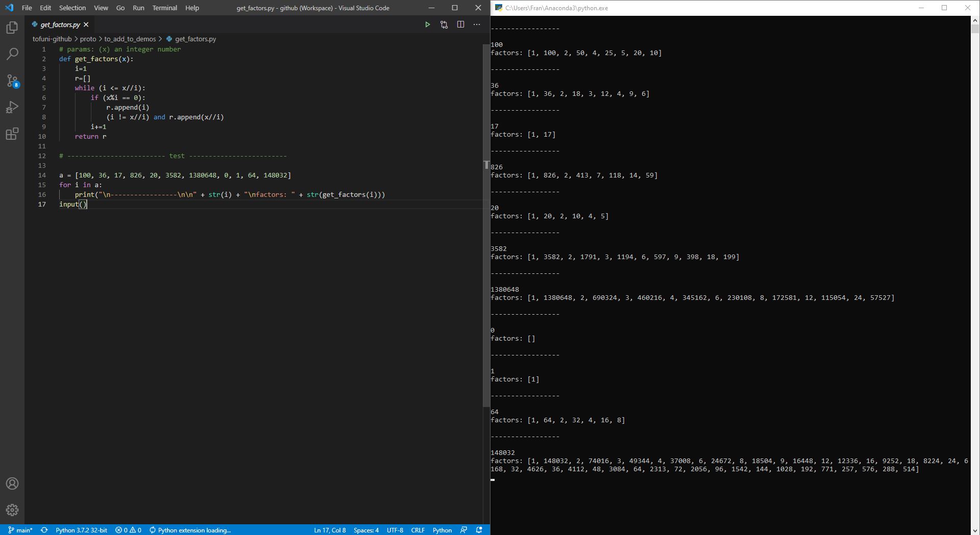Click Python extension loading status

pos(190,530)
